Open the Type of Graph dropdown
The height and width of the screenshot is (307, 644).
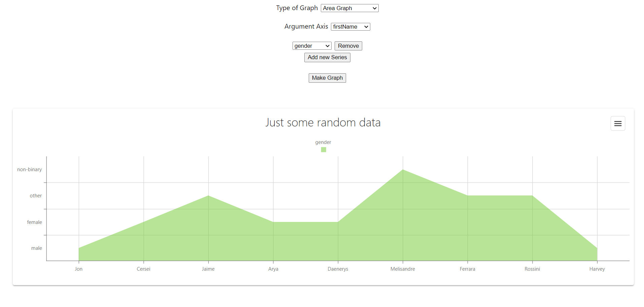(349, 8)
